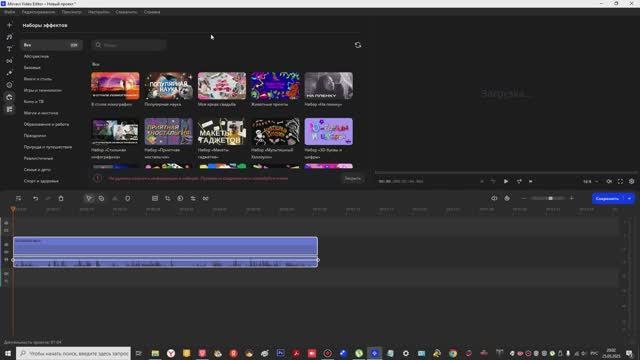Switch preview to fullscreen
Viewport: 640px width, 360px height.
[x=620, y=182]
